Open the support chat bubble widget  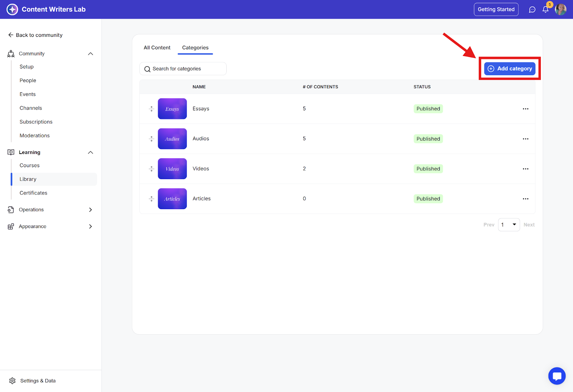(x=557, y=376)
